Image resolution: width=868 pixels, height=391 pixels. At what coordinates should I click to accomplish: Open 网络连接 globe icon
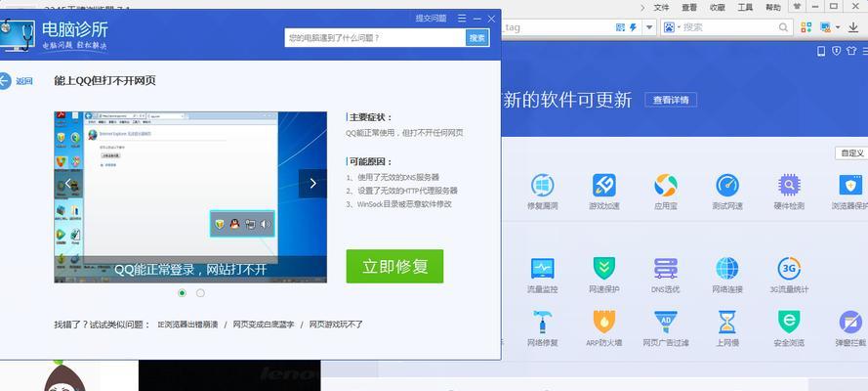click(x=726, y=268)
